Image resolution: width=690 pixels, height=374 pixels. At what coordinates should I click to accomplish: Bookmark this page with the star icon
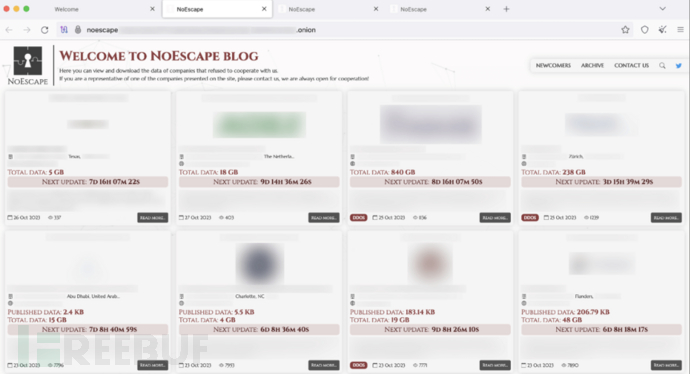point(625,30)
